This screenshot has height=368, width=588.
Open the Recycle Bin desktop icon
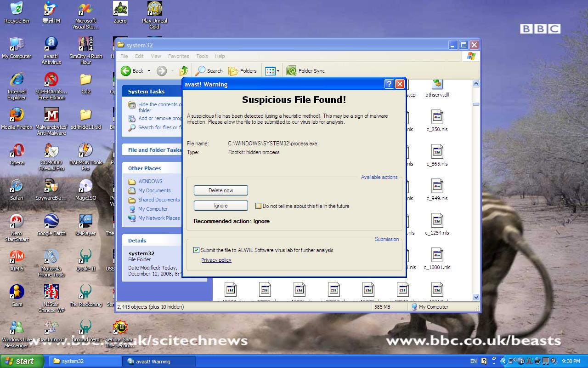click(17, 12)
